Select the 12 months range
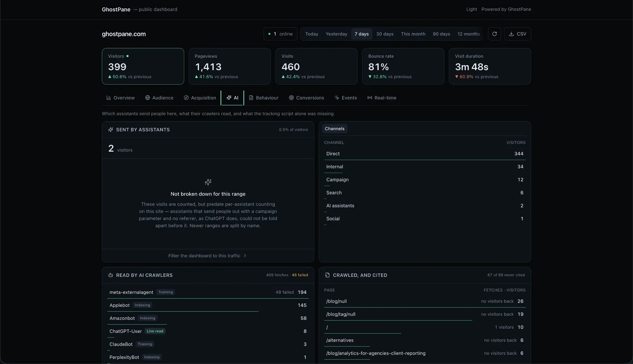 [x=469, y=34]
